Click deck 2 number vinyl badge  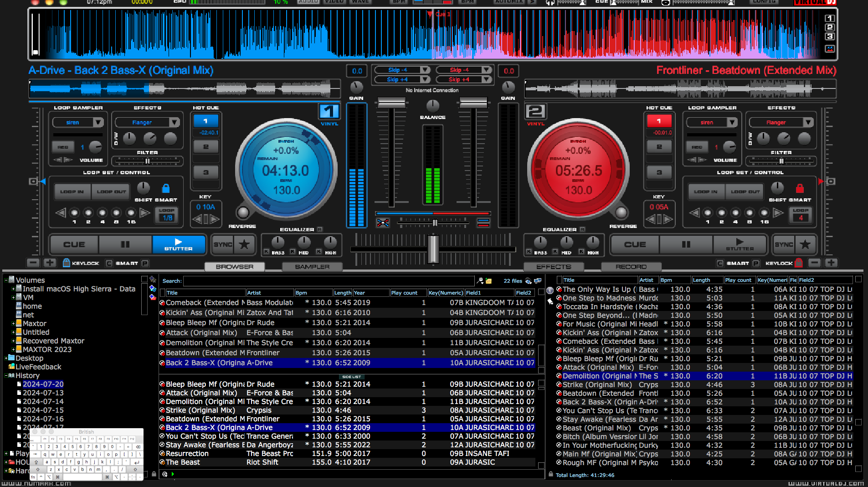[535, 111]
